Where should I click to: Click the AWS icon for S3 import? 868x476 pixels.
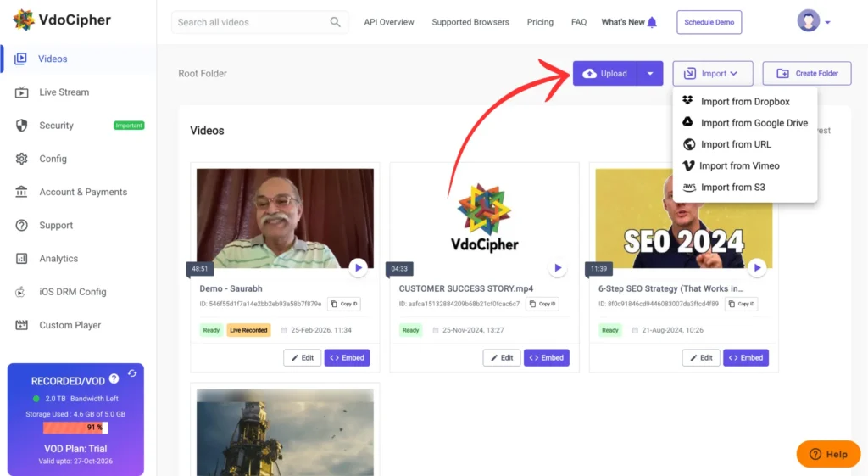coord(688,187)
